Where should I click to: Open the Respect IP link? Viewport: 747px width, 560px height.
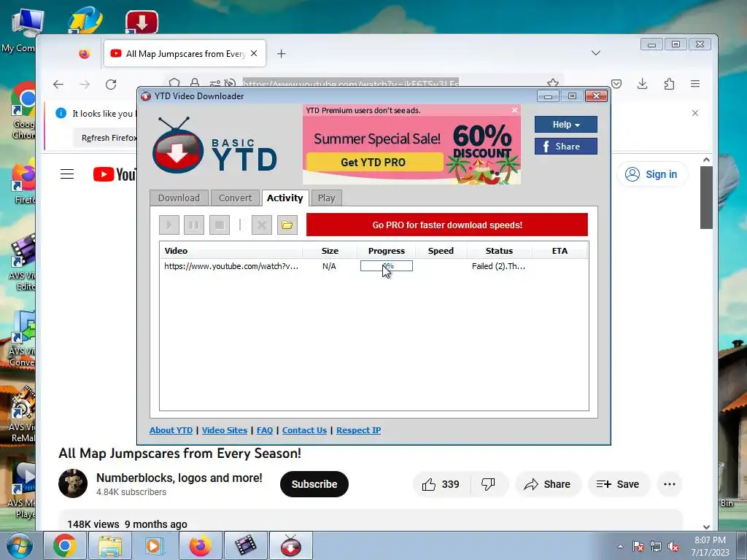359,430
